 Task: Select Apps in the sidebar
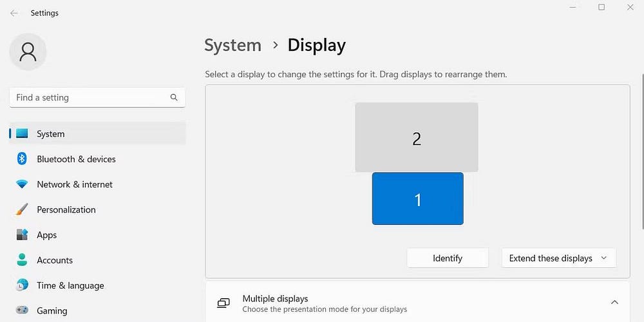pos(47,235)
